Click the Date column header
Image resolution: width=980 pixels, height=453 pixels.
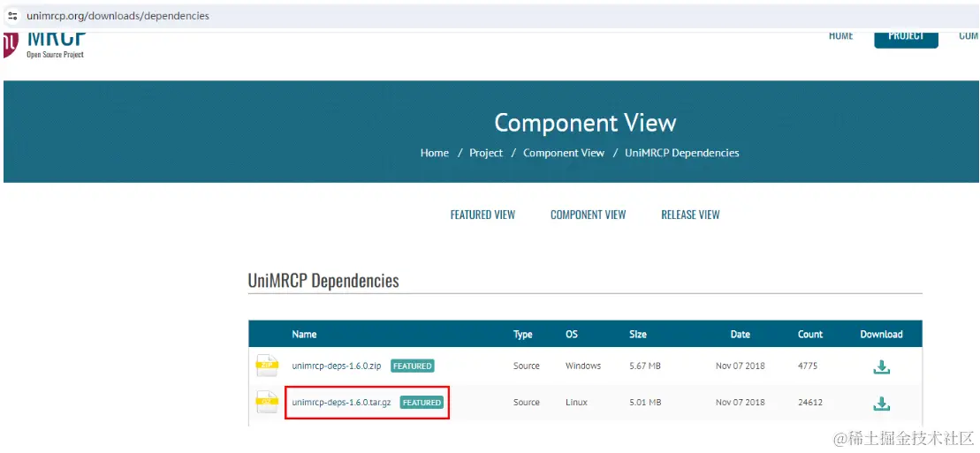[740, 335]
